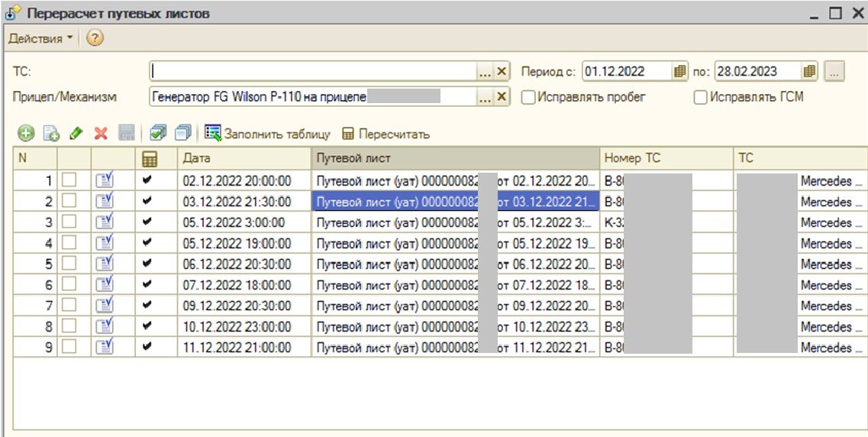Click document icon in row 8
This screenshot has height=437, width=868.
pos(105,327)
